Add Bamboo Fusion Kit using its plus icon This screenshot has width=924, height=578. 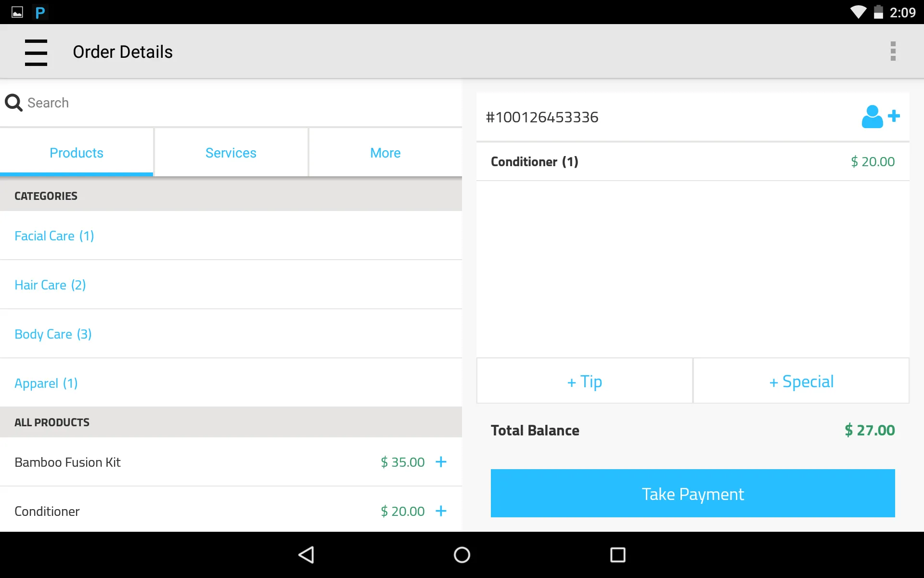pyautogui.click(x=441, y=462)
